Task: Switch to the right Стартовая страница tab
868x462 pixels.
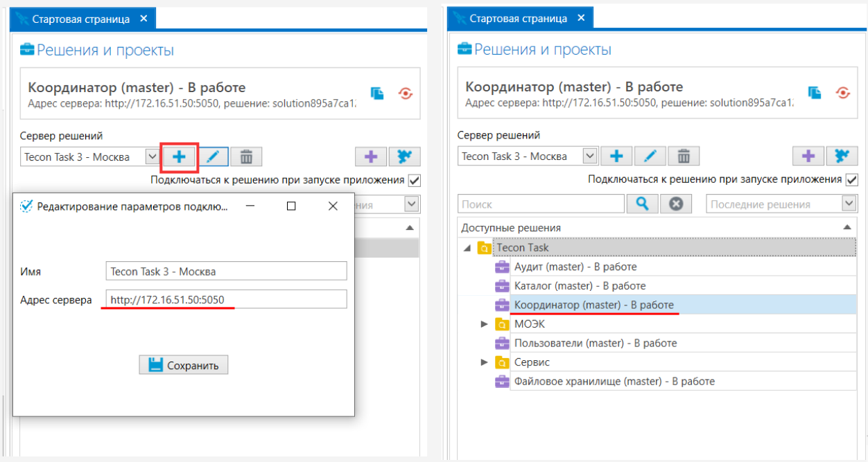Action: 518,19
